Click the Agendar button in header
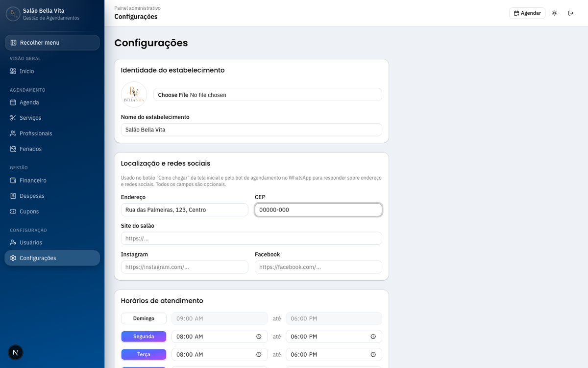The width and height of the screenshot is (588, 368). coord(527,13)
